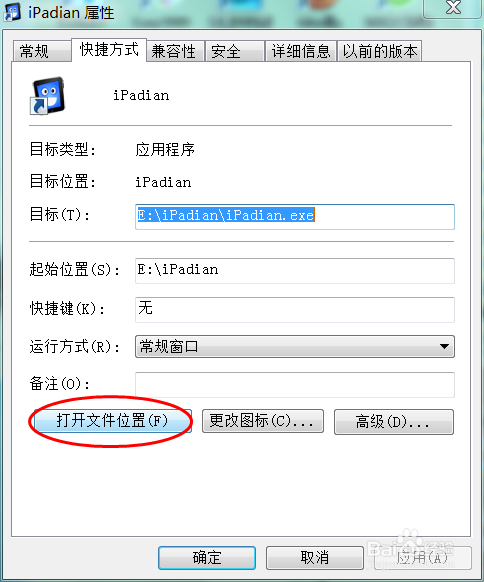Open 更改图标(C) dialog

[x=263, y=421]
